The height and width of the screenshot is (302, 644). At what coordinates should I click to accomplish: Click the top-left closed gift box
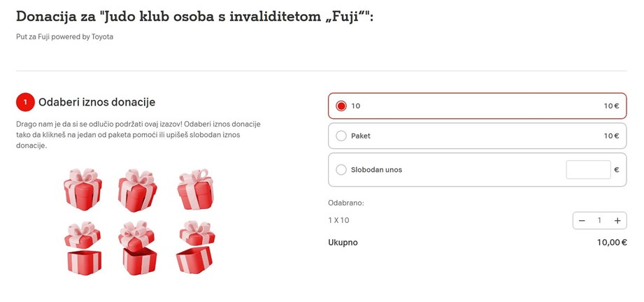(x=83, y=189)
